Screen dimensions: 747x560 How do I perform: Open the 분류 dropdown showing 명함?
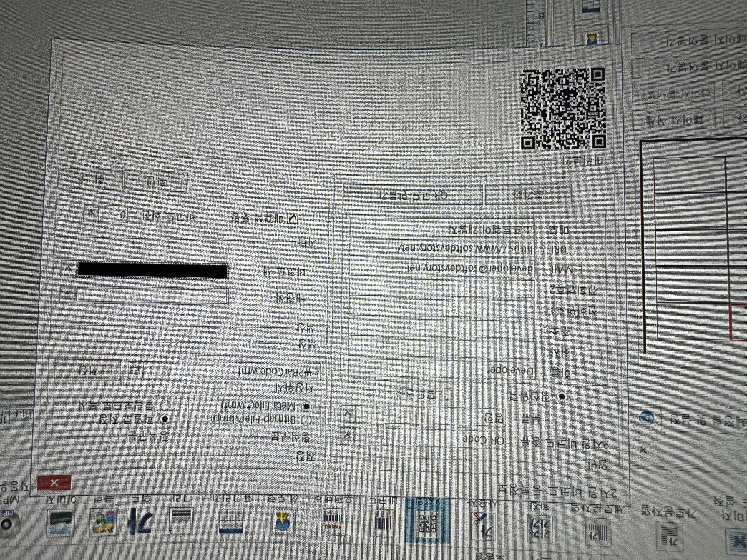348,414
